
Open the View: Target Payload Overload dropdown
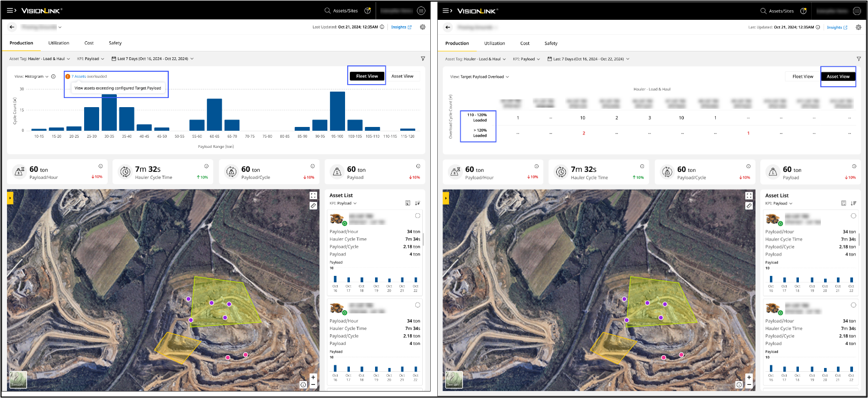[x=480, y=77]
